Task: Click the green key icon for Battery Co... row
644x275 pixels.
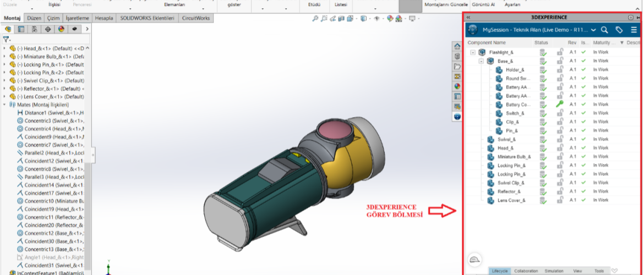Action: [560, 104]
